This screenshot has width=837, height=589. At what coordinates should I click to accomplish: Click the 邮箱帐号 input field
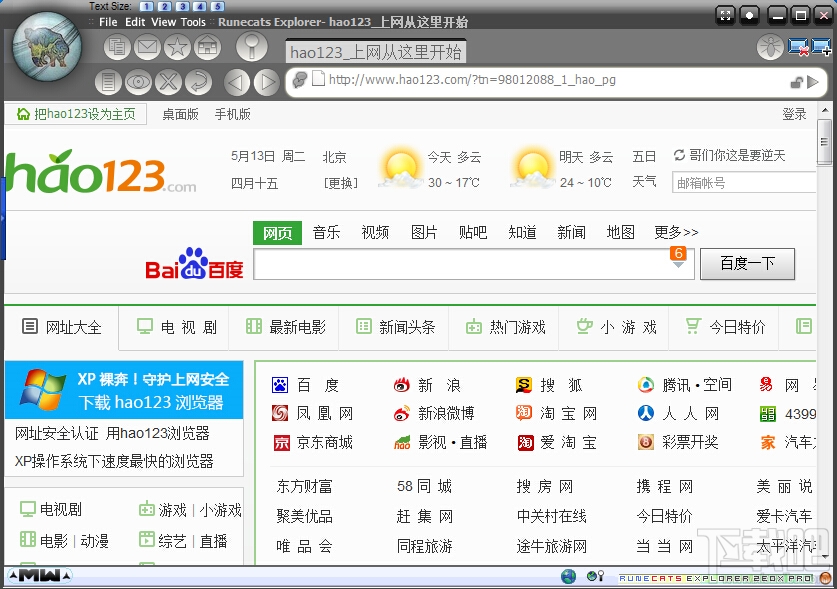(x=744, y=183)
